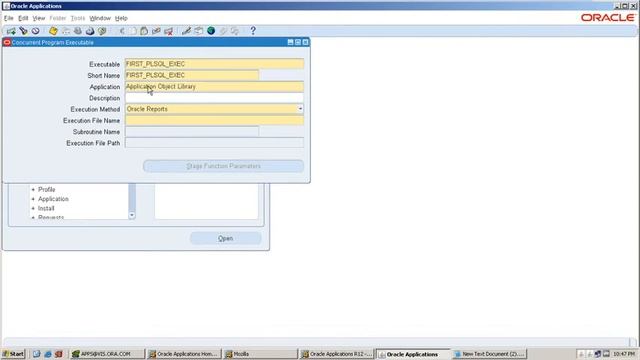Click the Copy toolbar icon
Screen dimensions: 640x360
pos(133,31)
